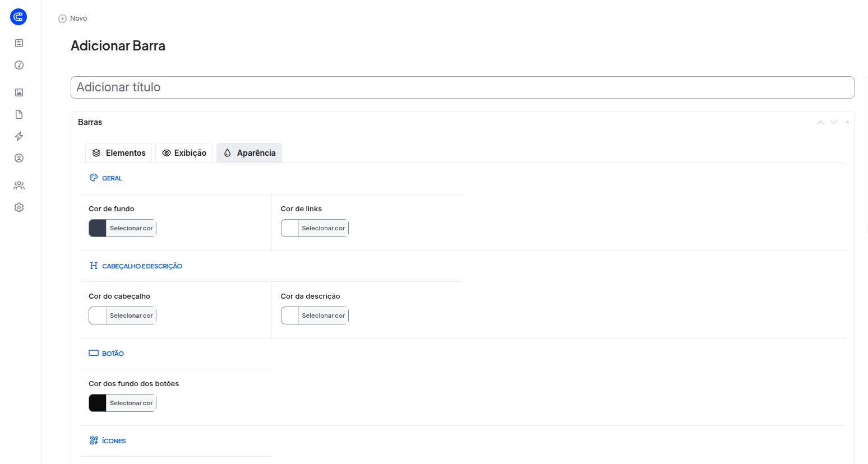Screen dimensions: 868x464
Task: Click the palette icon beside GERAL
Action: pyautogui.click(x=94, y=178)
